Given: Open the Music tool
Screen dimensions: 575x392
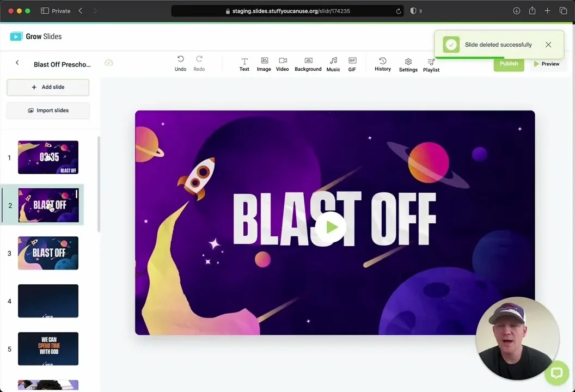Looking at the screenshot, I should click(x=333, y=64).
